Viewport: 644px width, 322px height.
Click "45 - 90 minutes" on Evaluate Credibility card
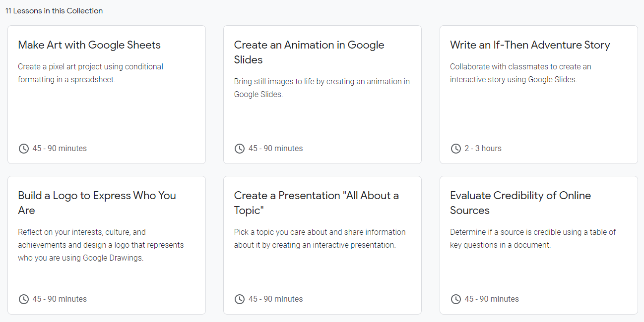click(x=492, y=299)
